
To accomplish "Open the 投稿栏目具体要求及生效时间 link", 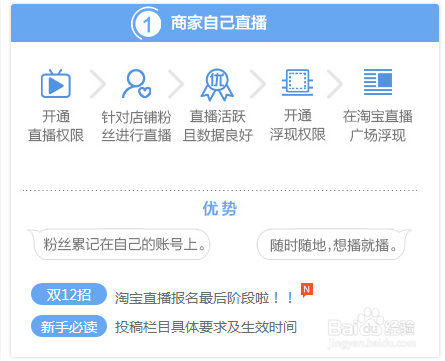I will pos(206,327).
